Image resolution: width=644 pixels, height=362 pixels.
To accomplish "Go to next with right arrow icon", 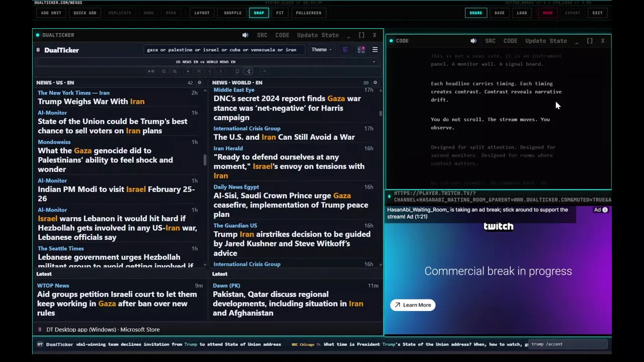I will coord(220,71).
